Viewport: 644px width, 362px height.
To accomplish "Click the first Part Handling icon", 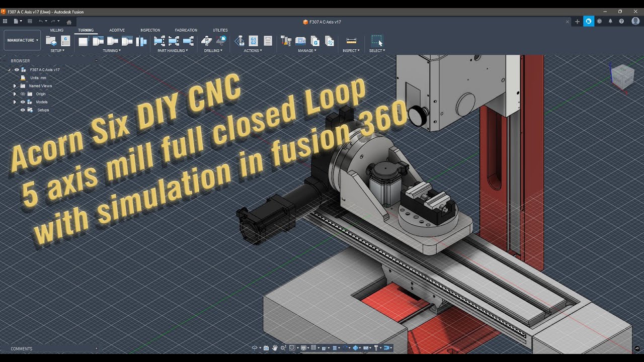I will tap(159, 41).
